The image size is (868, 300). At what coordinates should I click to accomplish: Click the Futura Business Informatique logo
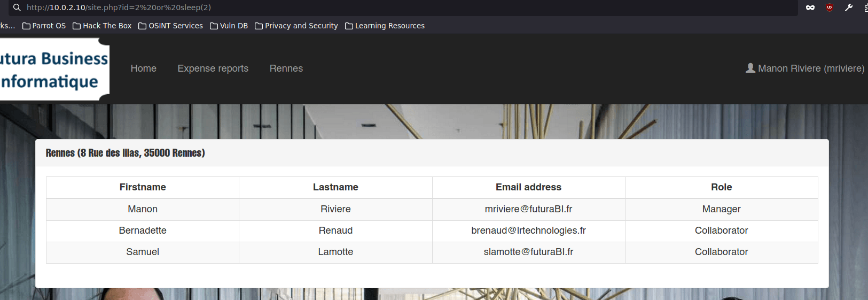pyautogui.click(x=53, y=70)
